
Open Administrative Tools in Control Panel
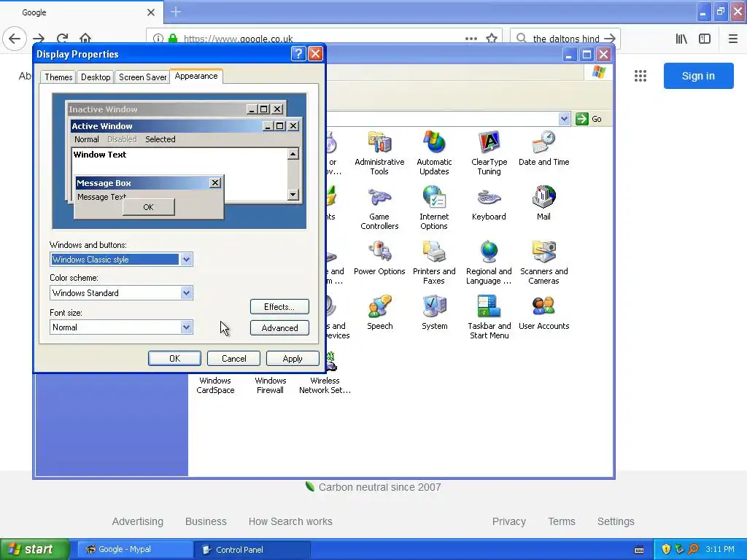click(x=379, y=153)
